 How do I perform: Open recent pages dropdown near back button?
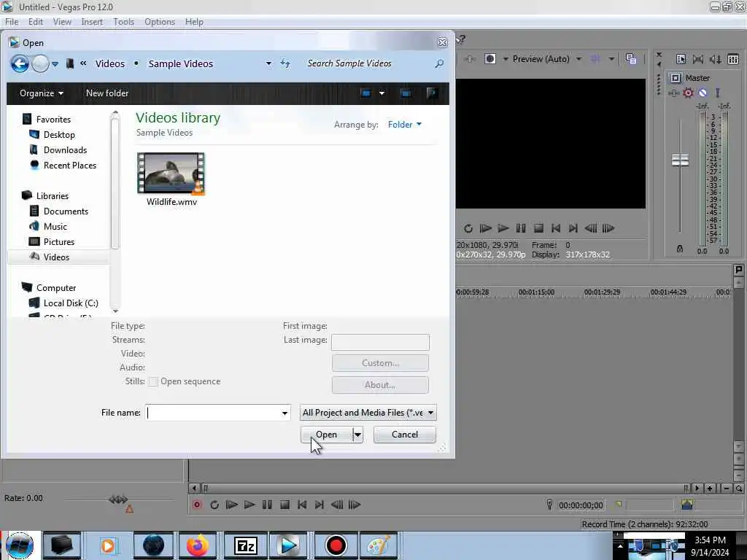pyautogui.click(x=55, y=64)
